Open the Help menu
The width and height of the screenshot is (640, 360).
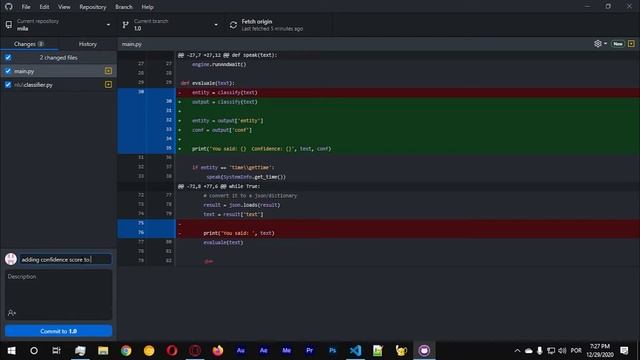(147, 7)
